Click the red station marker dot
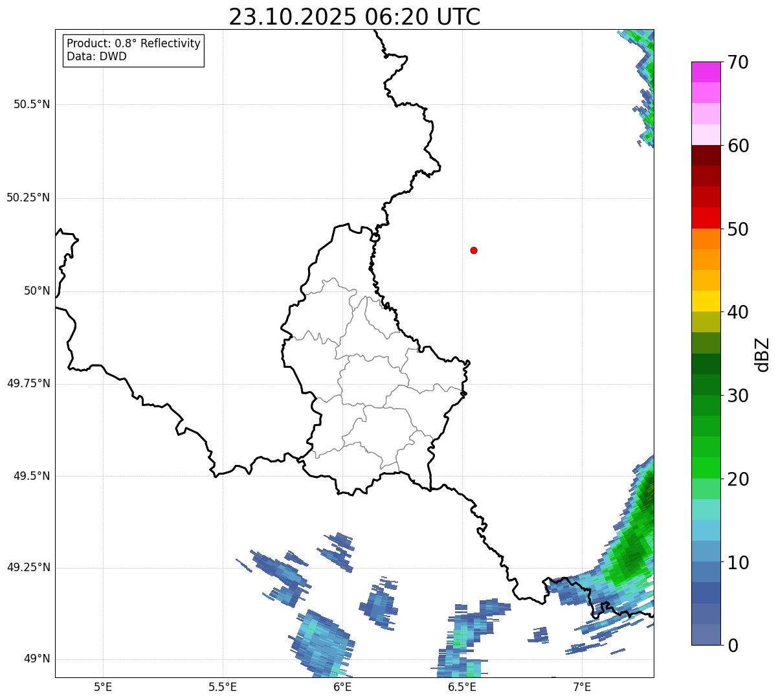 [474, 250]
